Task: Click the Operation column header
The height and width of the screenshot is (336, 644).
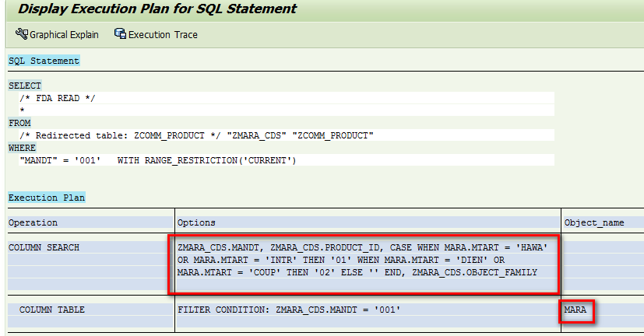Action: [33, 222]
